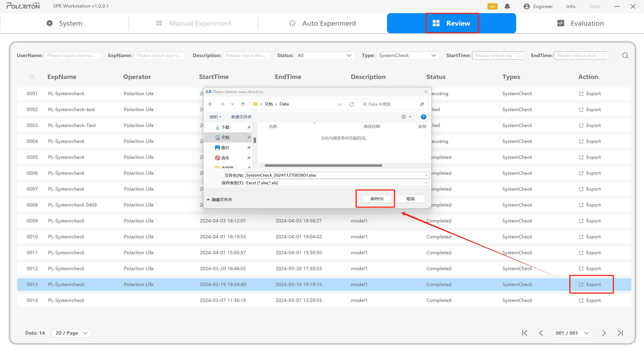The height and width of the screenshot is (352, 644).
Task: Collapse folders with 隐藏文件夹 toggle
Action: pos(219,200)
